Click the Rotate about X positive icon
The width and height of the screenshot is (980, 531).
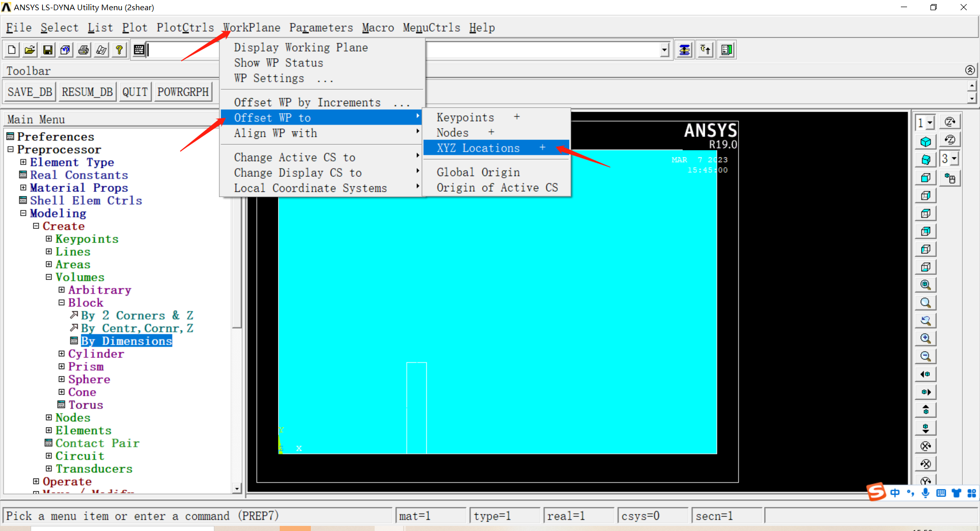click(x=925, y=446)
